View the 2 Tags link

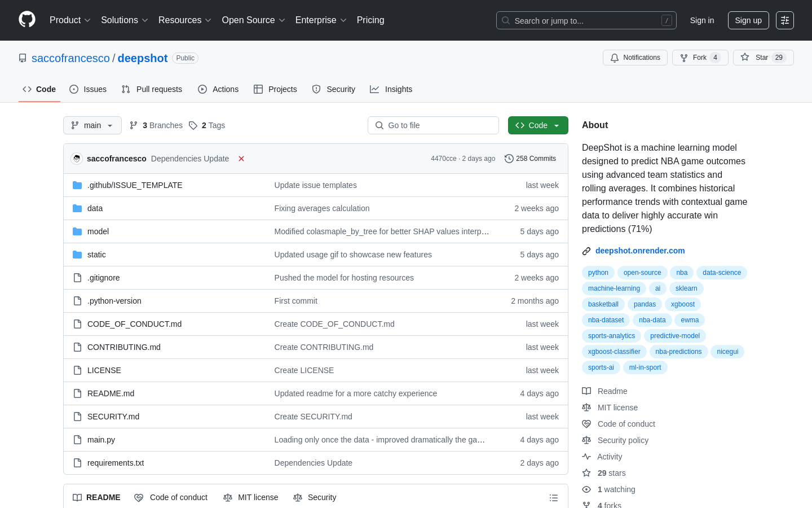coord(207,125)
